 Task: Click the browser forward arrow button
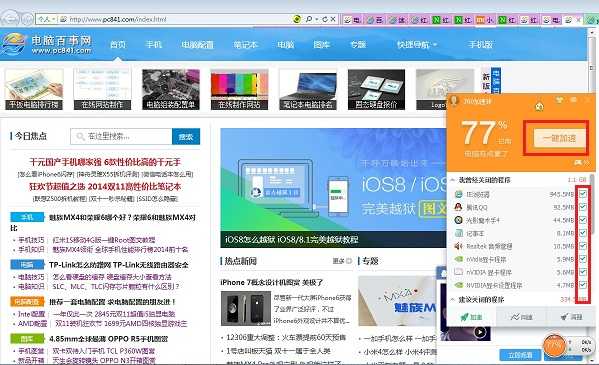coord(27,18)
